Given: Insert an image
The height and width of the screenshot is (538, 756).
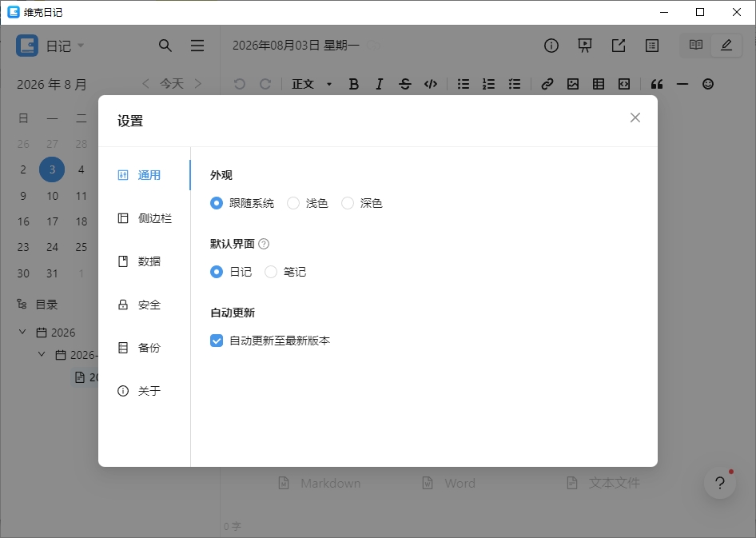Looking at the screenshot, I should point(573,85).
